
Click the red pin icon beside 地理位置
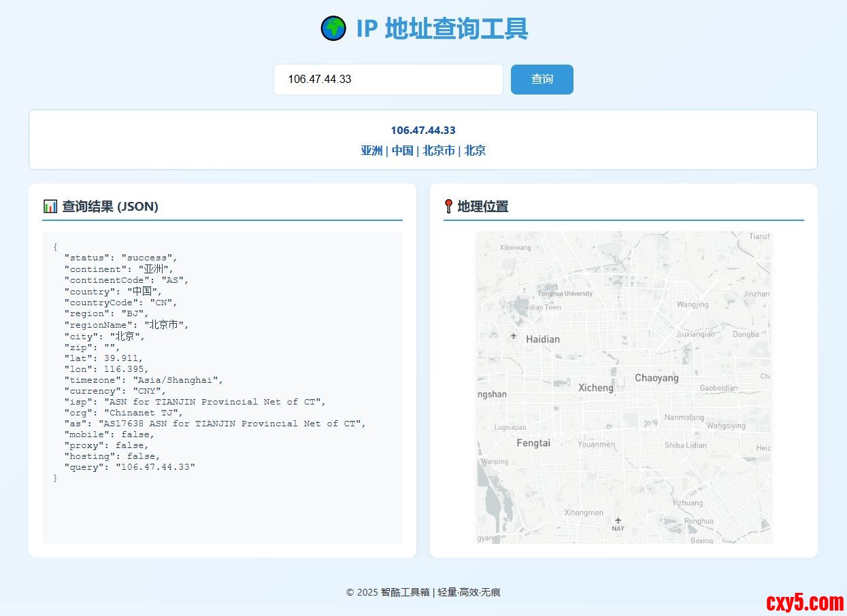click(448, 206)
